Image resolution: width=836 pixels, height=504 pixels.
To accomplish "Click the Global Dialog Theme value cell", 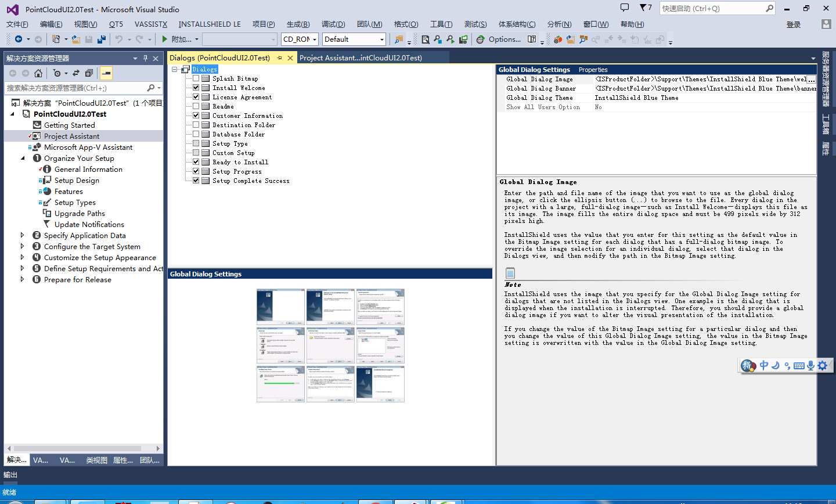I will tap(705, 98).
